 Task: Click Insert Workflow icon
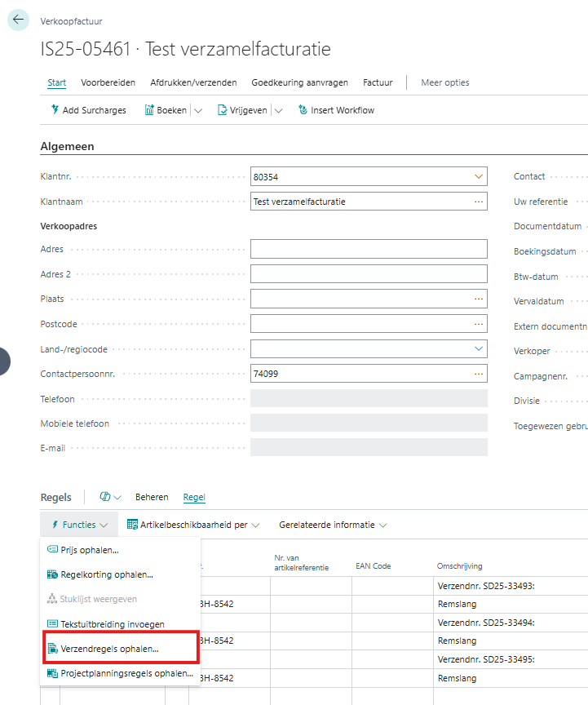tap(303, 110)
